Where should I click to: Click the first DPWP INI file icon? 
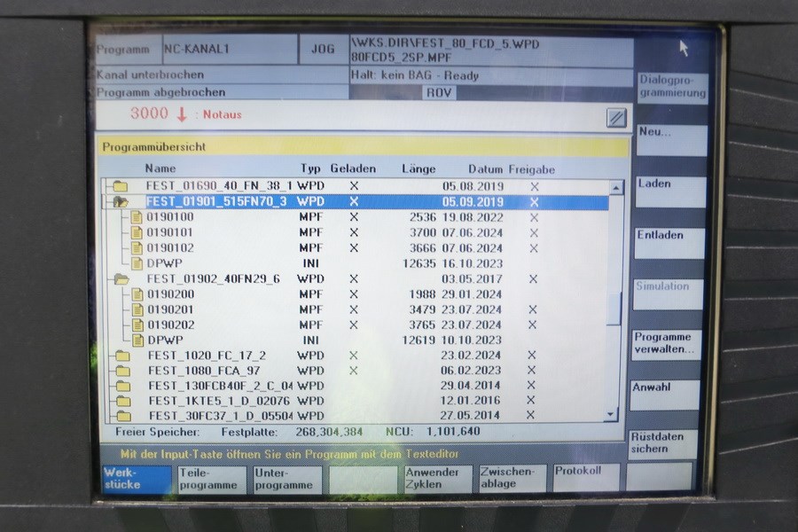coord(137,263)
